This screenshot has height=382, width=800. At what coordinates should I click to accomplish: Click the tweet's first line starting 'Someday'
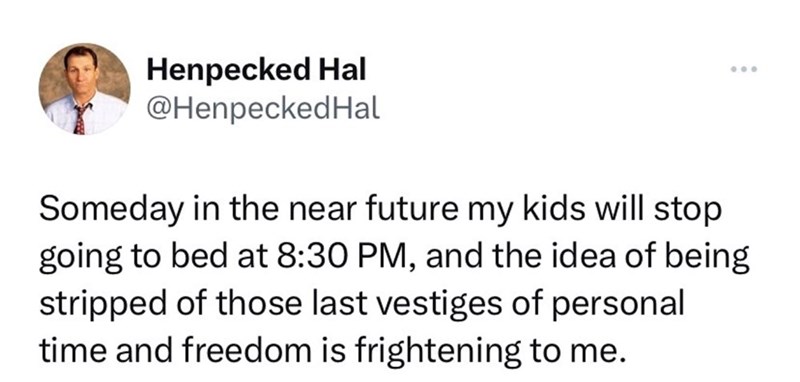[380, 211]
